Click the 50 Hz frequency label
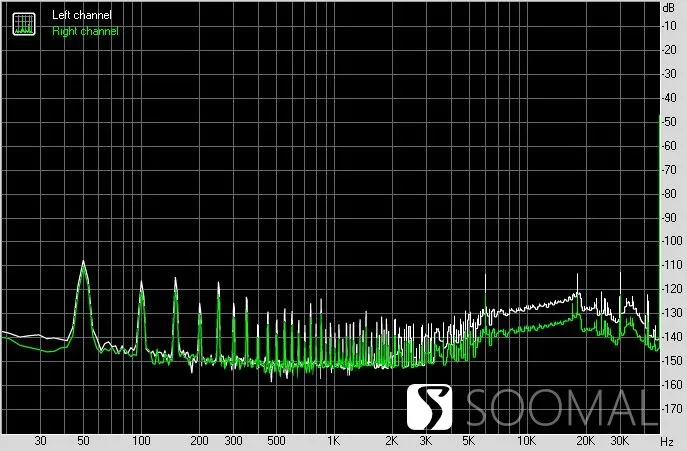This screenshot has width=687, height=451. 83,441
